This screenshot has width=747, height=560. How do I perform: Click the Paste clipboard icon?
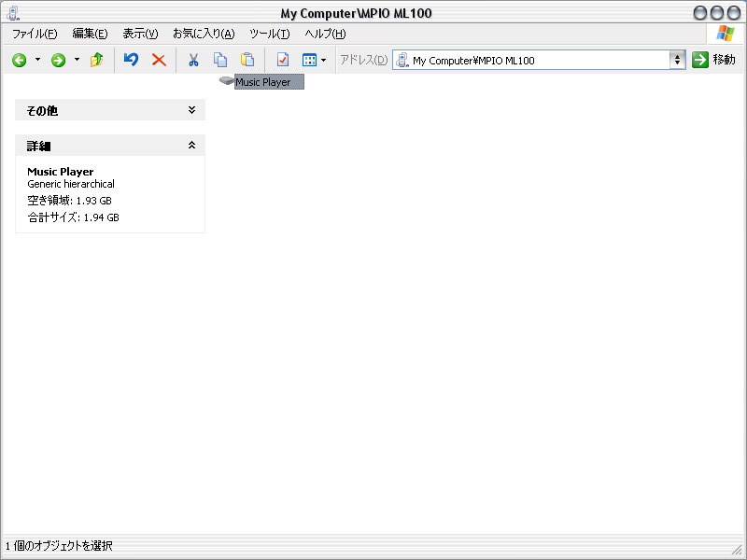[x=247, y=60]
